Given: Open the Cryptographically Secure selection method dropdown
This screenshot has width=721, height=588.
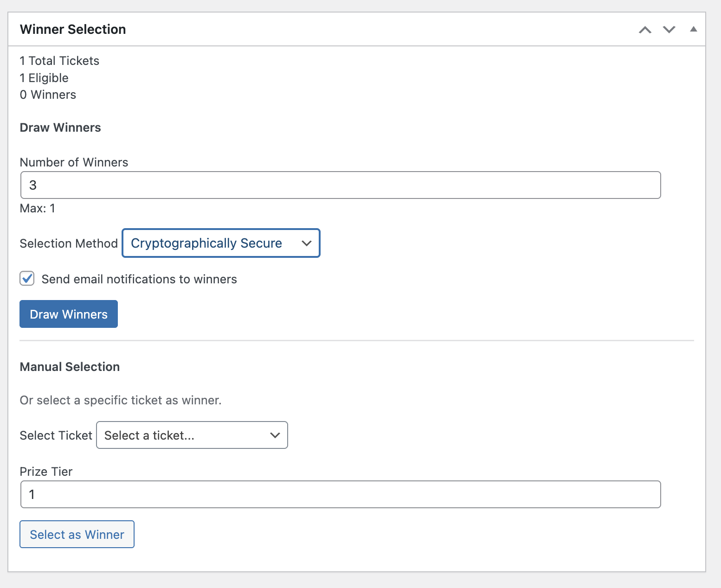Looking at the screenshot, I should point(220,243).
